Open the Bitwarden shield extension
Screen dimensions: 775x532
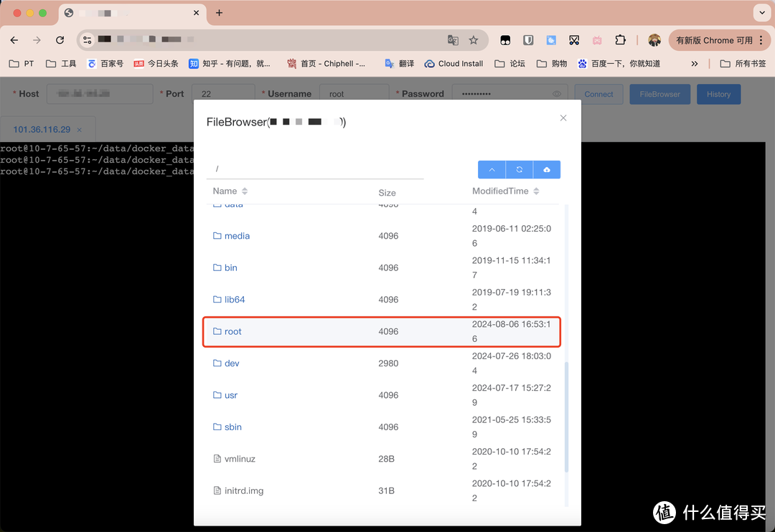[x=528, y=40]
